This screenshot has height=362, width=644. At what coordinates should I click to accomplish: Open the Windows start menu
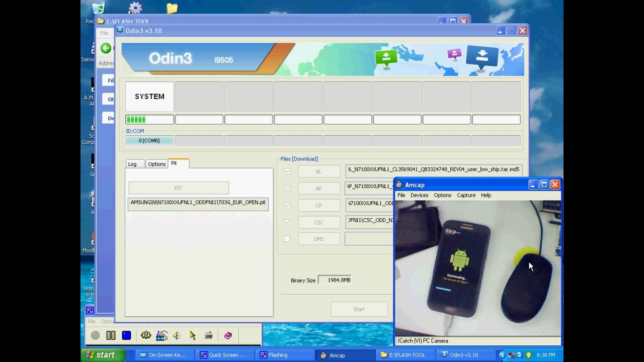pos(104,355)
